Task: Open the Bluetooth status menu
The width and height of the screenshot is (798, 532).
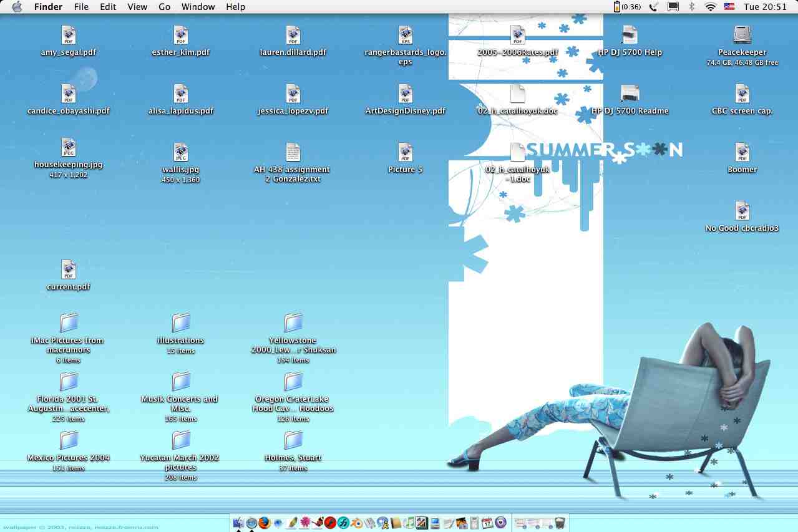Action: 691,7
